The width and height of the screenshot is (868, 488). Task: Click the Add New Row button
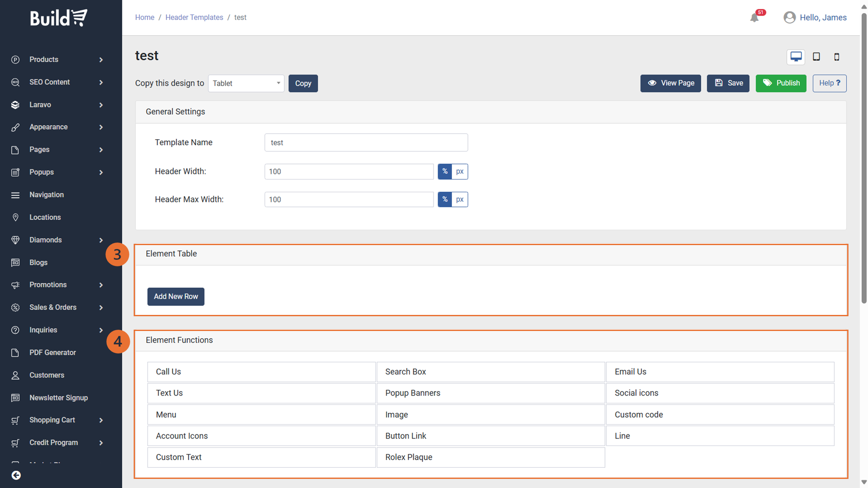[176, 297]
